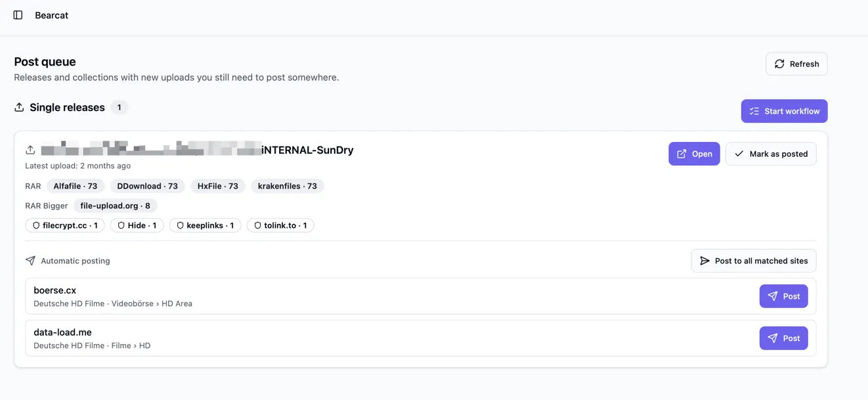
Task: Refresh the post queue
Action: coord(796,64)
